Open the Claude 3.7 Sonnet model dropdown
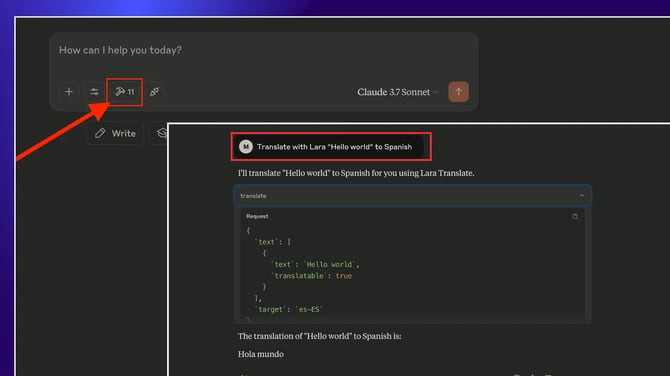Image resolution: width=670 pixels, height=376 pixels. [398, 92]
